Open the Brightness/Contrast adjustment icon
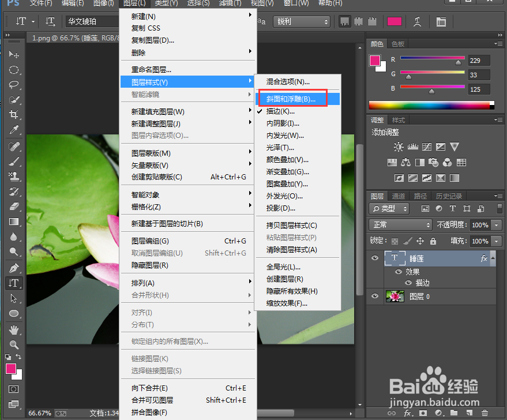507x420 pixels. pos(397,147)
